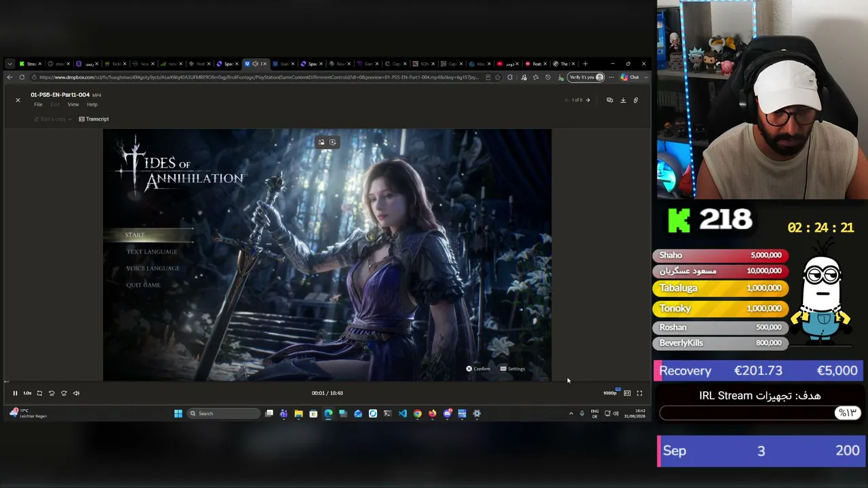This screenshot has height=488, width=868.
Task: Open the taskbar volume control
Action: pos(616,413)
